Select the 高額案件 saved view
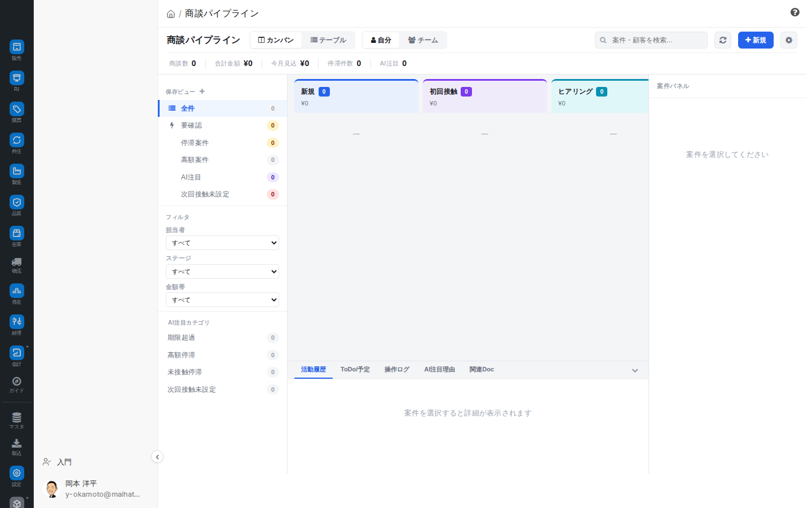Screen dimensions: 812x508 point(223,160)
